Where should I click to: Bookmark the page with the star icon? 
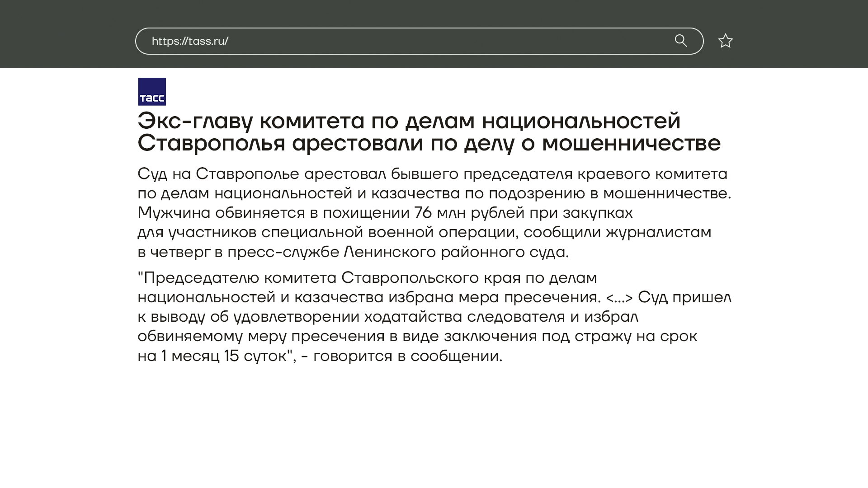tap(725, 41)
